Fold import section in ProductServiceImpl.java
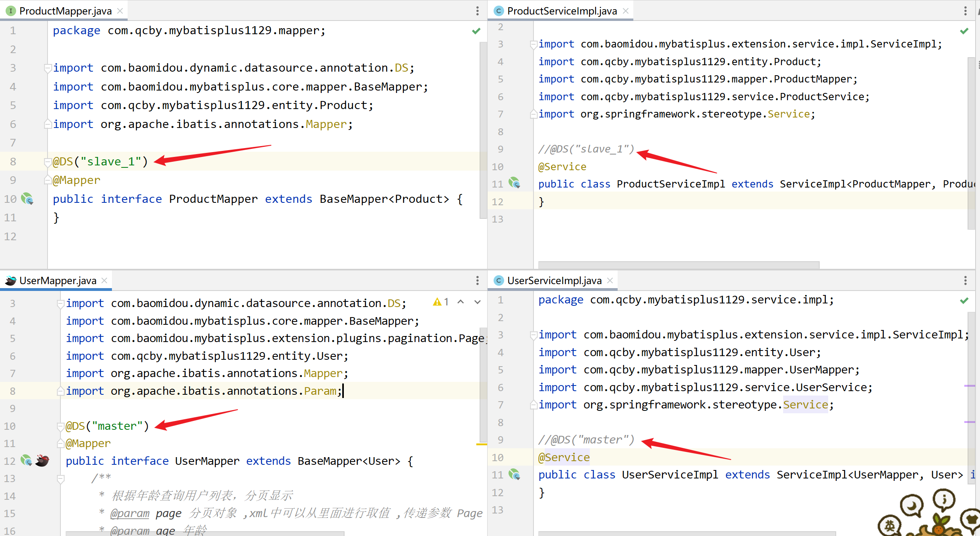The image size is (980, 536). click(533, 44)
